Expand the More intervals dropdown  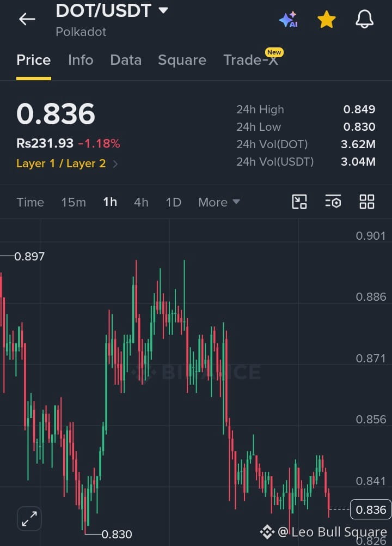pos(219,202)
